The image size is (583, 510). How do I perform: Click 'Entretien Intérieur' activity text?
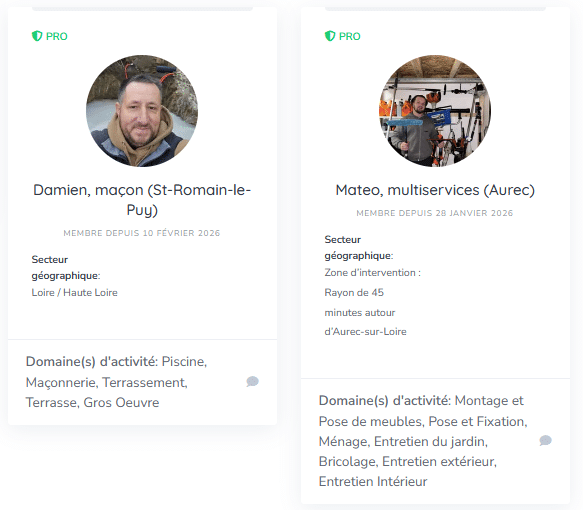[x=373, y=481]
